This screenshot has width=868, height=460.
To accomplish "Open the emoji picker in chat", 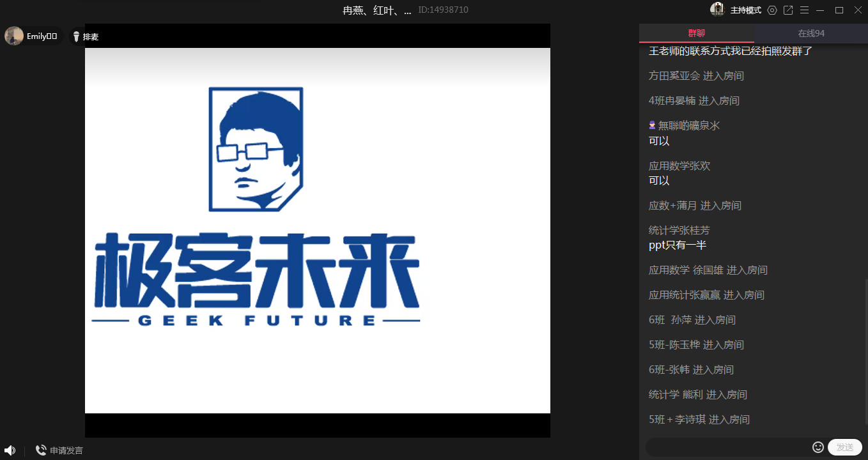I will tap(818, 447).
